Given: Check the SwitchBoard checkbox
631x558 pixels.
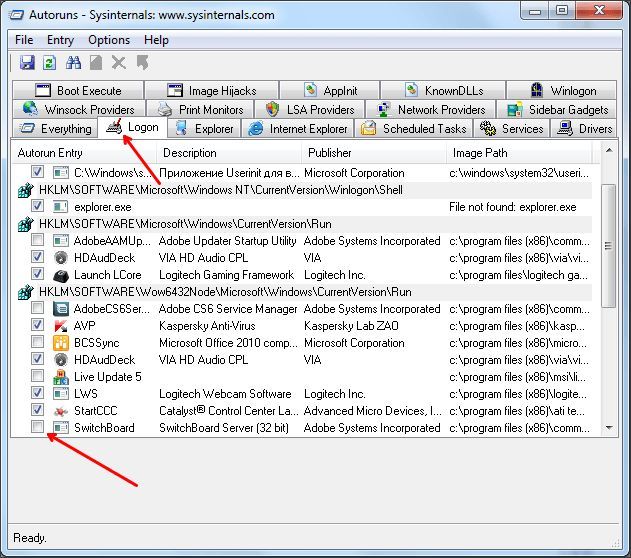Looking at the screenshot, I should coord(37,426).
